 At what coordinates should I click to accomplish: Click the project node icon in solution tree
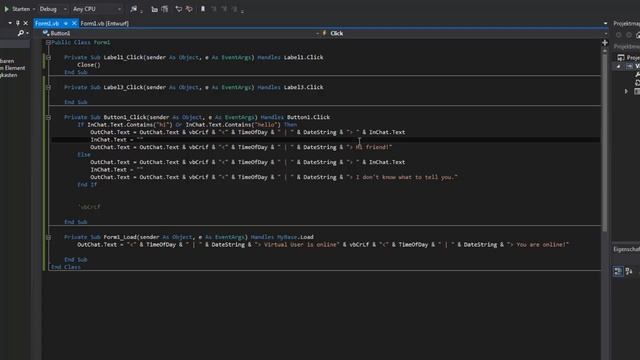(630, 66)
